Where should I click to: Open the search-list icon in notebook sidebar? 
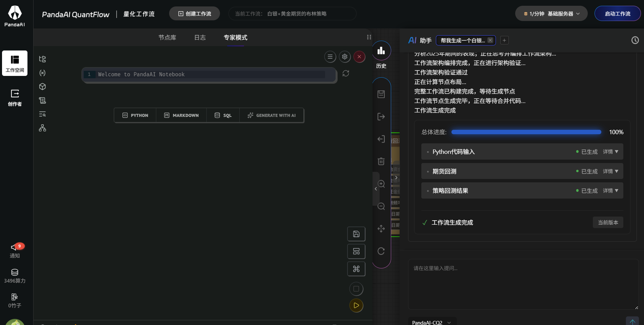[x=42, y=114]
